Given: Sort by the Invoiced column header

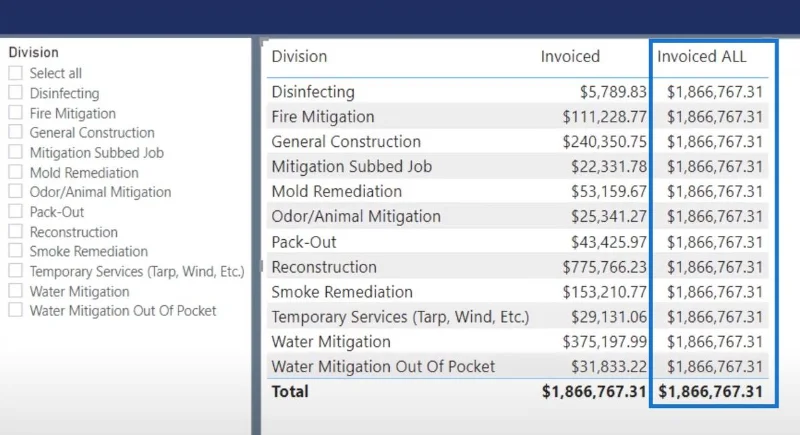Looking at the screenshot, I should (570, 56).
